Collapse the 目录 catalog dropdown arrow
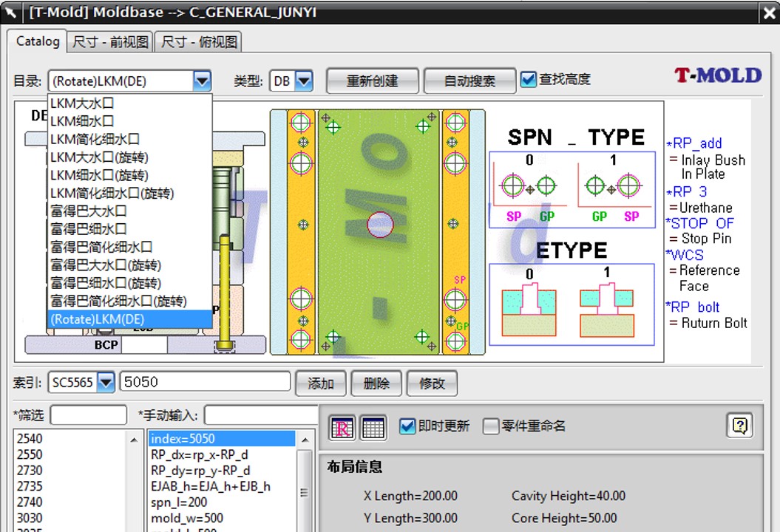The height and width of the screenshot is (532, 780). click(202, 81)
